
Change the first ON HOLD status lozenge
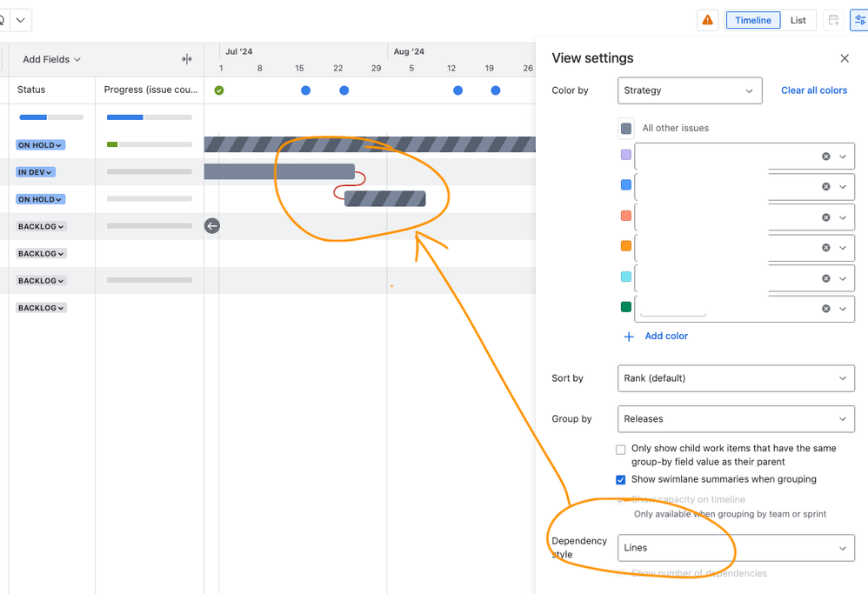point(40,145)
